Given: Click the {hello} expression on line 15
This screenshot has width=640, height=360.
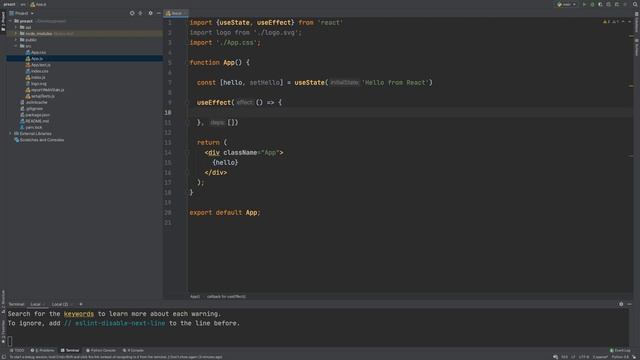Looking at the screenshot, I should coord(225,162).
